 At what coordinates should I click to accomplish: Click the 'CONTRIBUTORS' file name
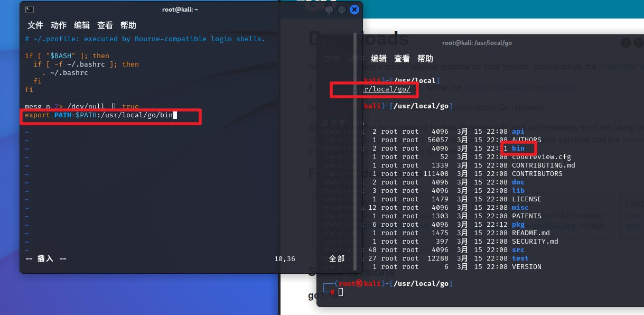pos(537,173)
